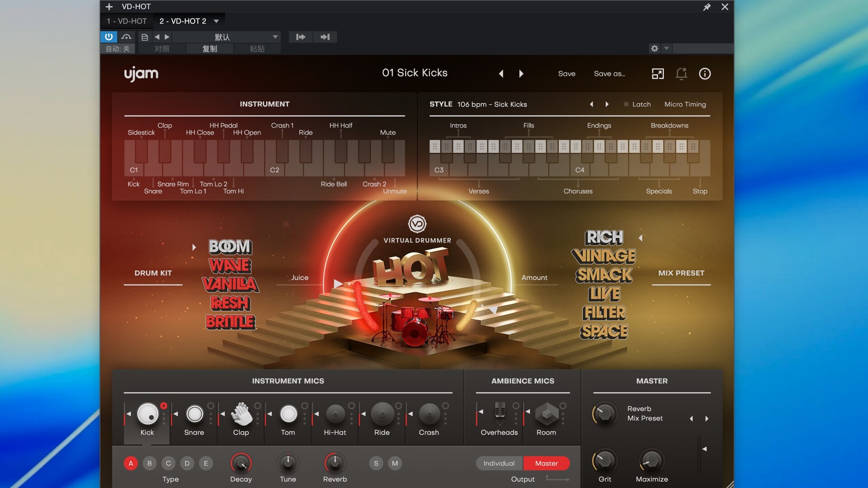The width and height of the screenshot is (868, 488).
Task: Select next preset after 01 Sick Kicks
Action: click(521, 74)
